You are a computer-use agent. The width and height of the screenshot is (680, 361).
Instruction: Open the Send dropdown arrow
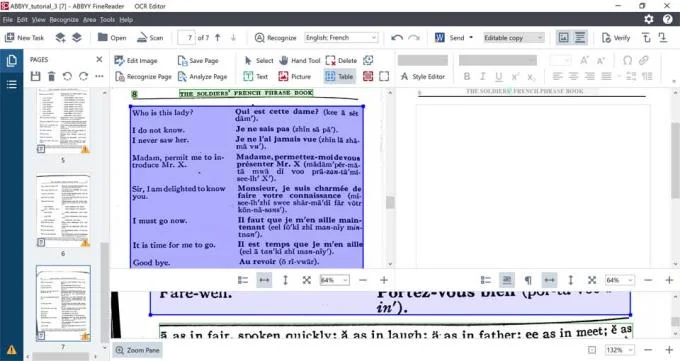click(x=471, y=38)
